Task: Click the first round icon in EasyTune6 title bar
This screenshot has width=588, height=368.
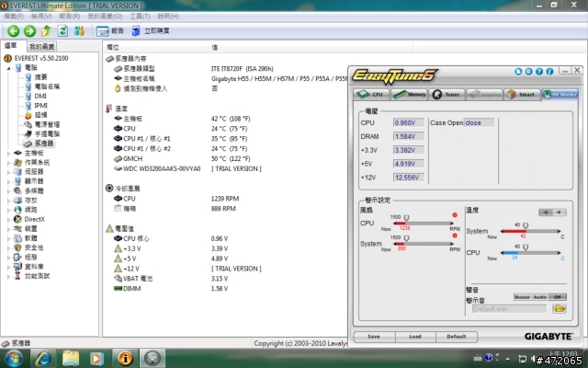Action: point(518,72)
